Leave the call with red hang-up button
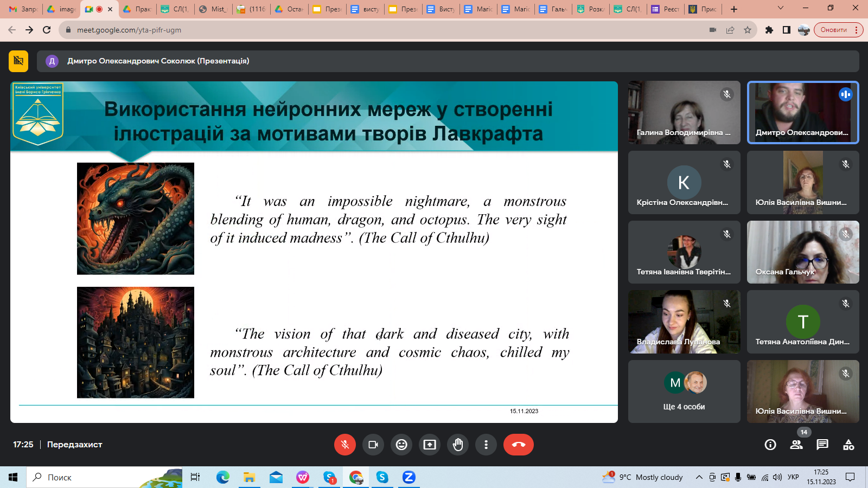This screenshot has width=868, height=488. click(518, 445)
